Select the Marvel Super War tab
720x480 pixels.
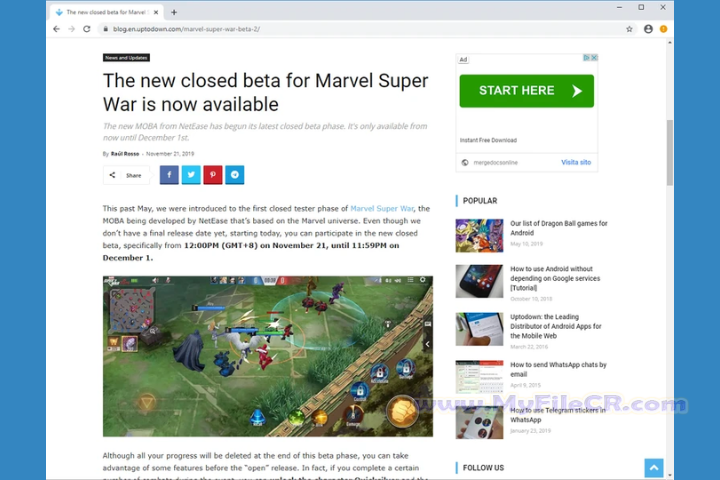[107, 12]
